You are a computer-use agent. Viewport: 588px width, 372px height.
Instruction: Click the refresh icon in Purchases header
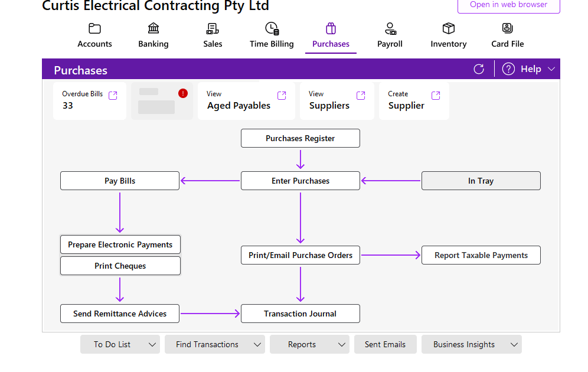click(479, 69)
